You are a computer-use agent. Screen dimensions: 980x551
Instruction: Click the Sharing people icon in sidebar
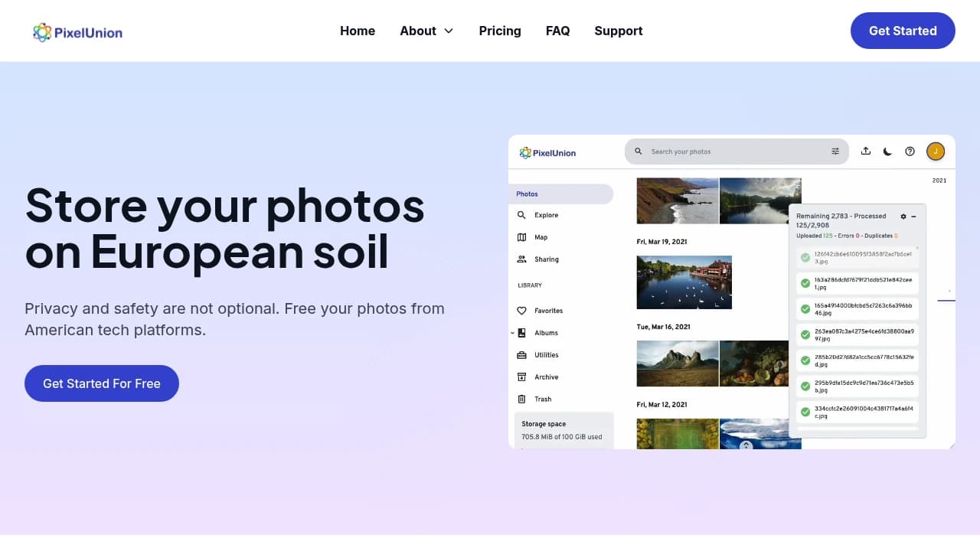point(521,259)
